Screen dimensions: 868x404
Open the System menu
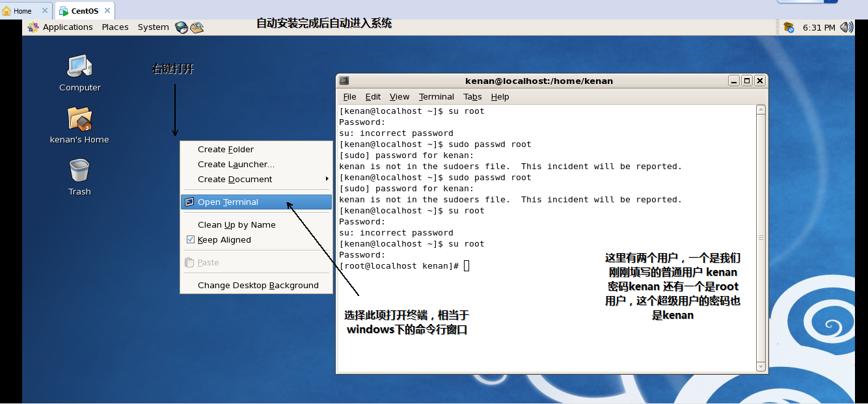pyautogui.click(x=153, y=27)
